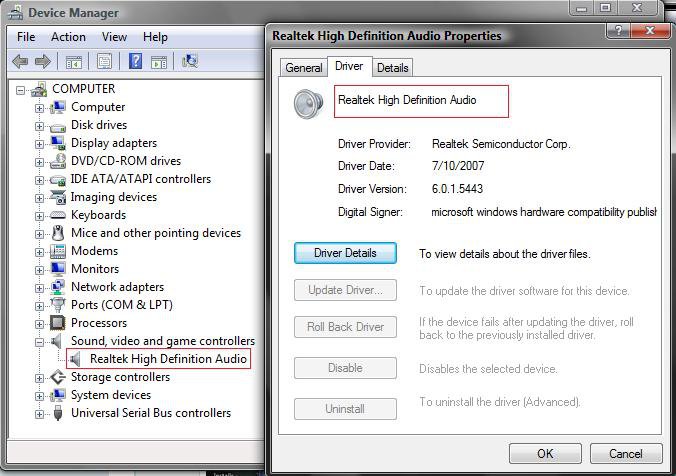Image resolution: width=676 pixels, height=476 pixels.
Task: Click the driver version value 6.0.1.5443
Action: coord(457,189)
